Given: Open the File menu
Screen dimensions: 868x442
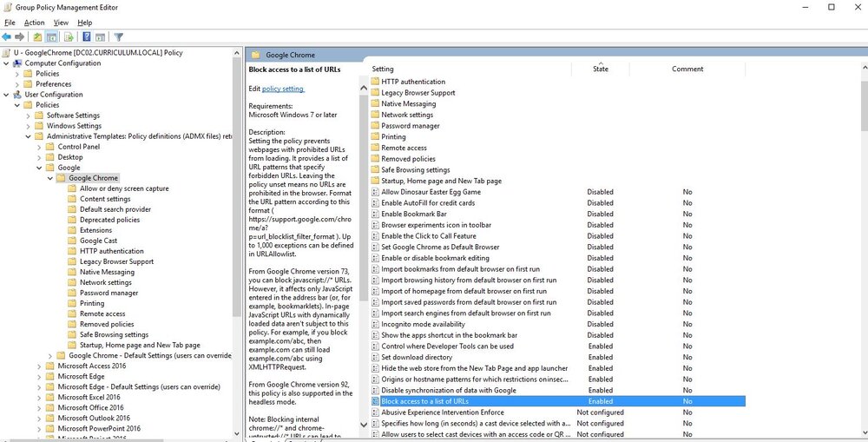Looking at the screenshot, I should [10, 23].
